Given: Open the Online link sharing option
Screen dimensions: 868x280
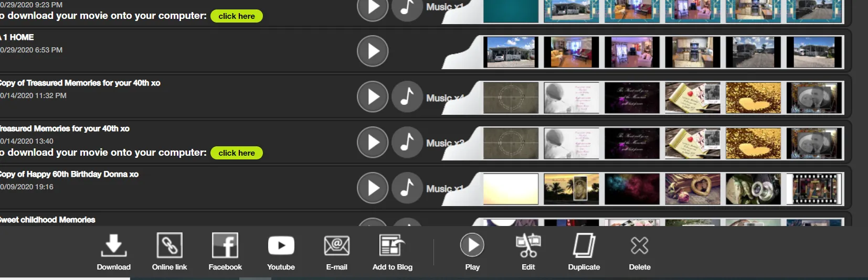Looking at the screenshot, I should 170,245.
